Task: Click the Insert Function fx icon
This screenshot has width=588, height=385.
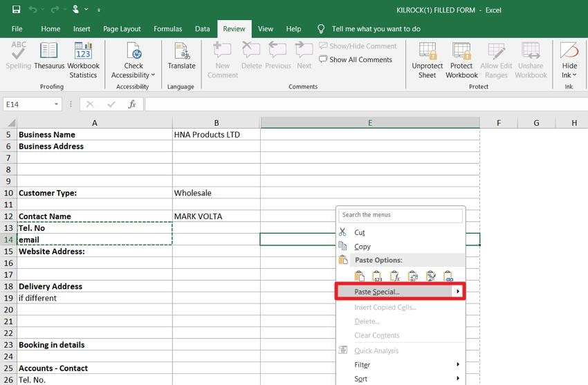Action: coord(132,104)
